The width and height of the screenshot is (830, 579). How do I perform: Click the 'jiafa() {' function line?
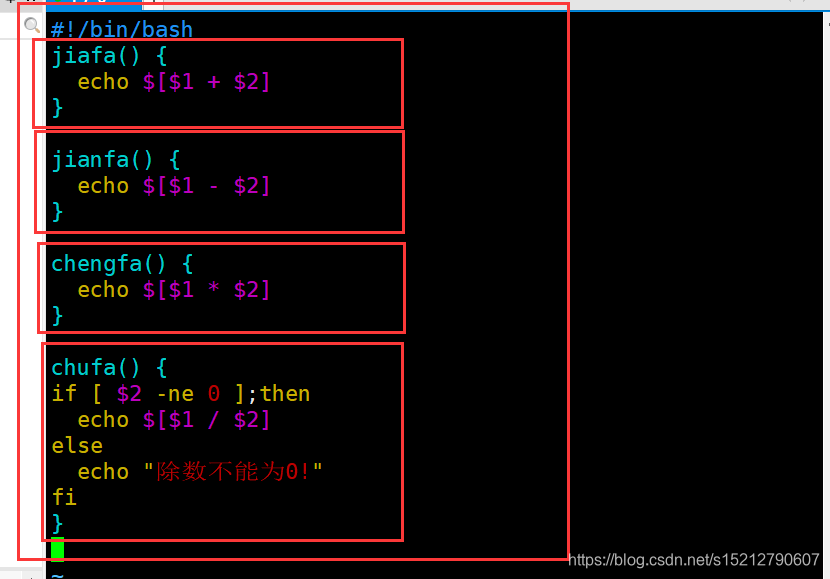coord(109,56)
